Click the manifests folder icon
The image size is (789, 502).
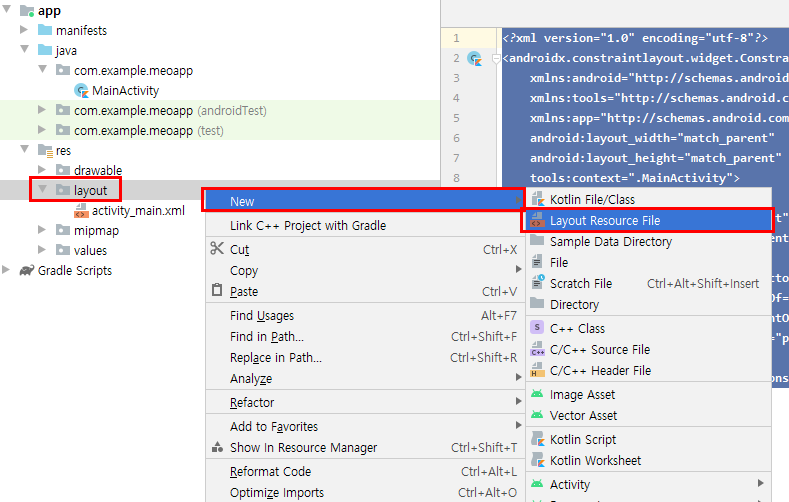(x=45, y=30)
